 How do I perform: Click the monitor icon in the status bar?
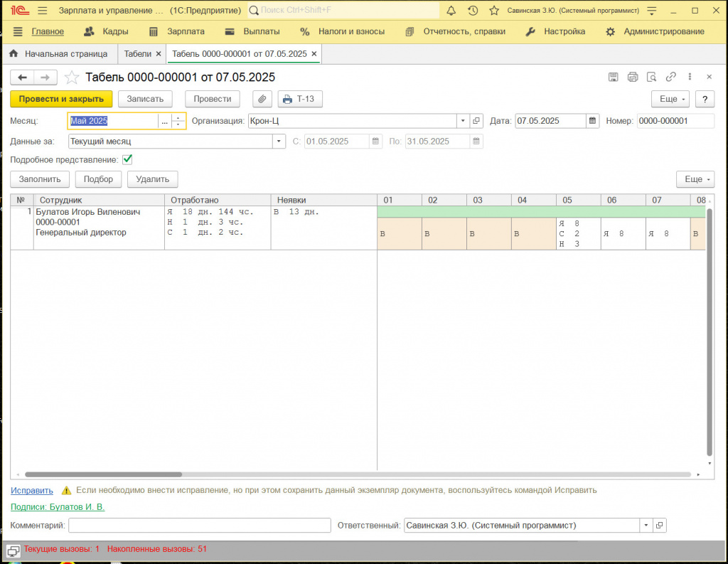[x=13, y=551]
